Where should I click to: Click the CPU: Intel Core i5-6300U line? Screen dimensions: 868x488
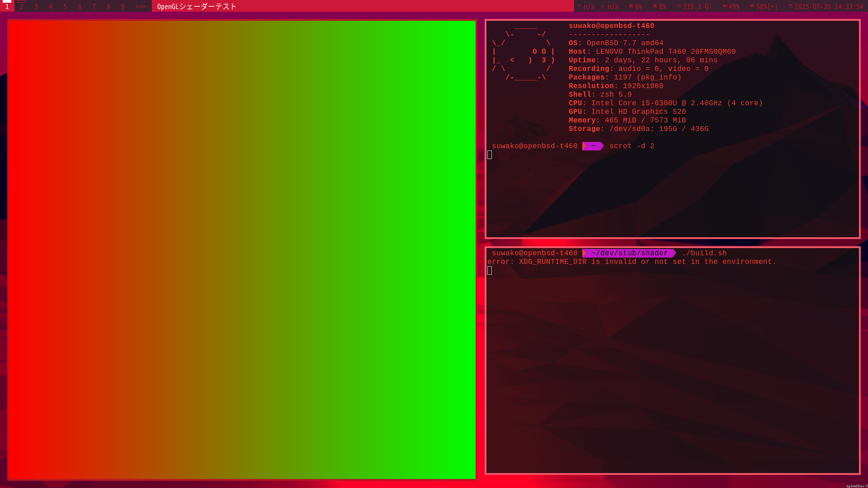pyautogui.click(x=665, y=103)
